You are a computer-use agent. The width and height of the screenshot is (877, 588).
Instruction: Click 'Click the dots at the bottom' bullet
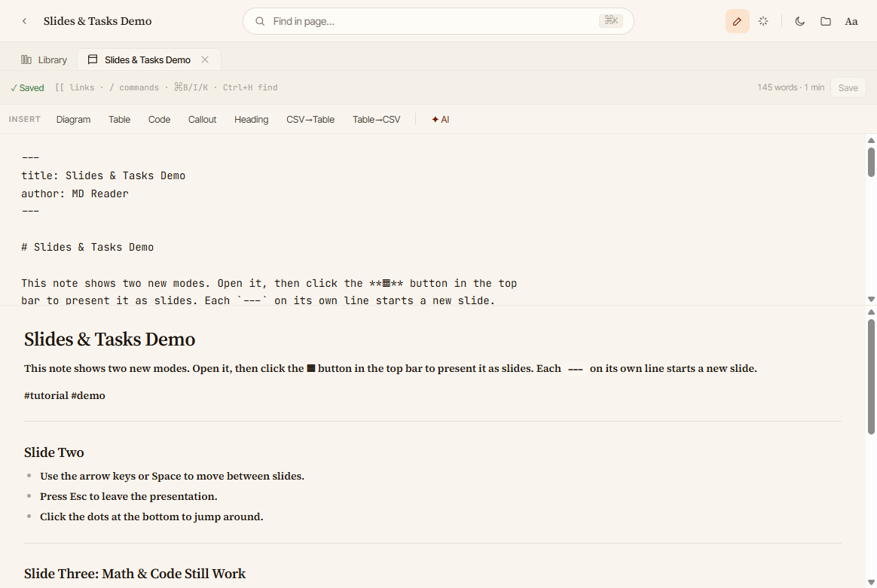click(x=151, y=516)
